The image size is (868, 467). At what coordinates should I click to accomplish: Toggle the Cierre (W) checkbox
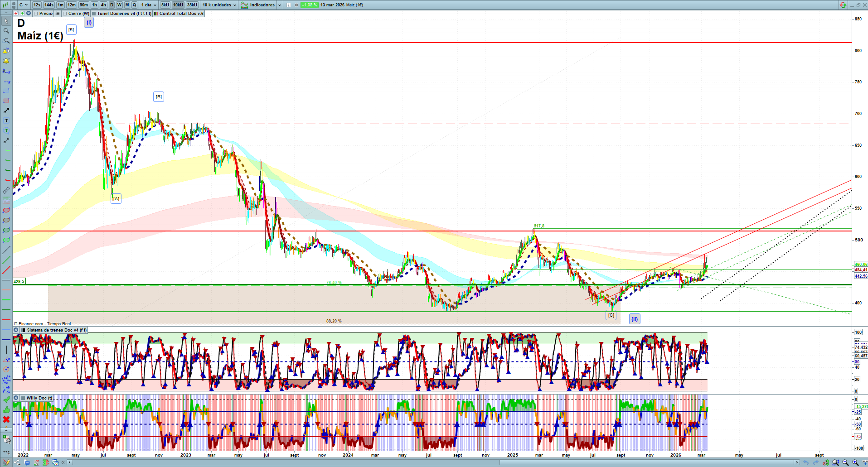65,14
